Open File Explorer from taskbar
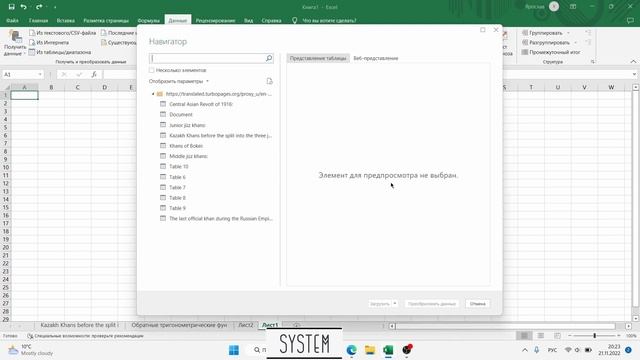 [370, 350]
